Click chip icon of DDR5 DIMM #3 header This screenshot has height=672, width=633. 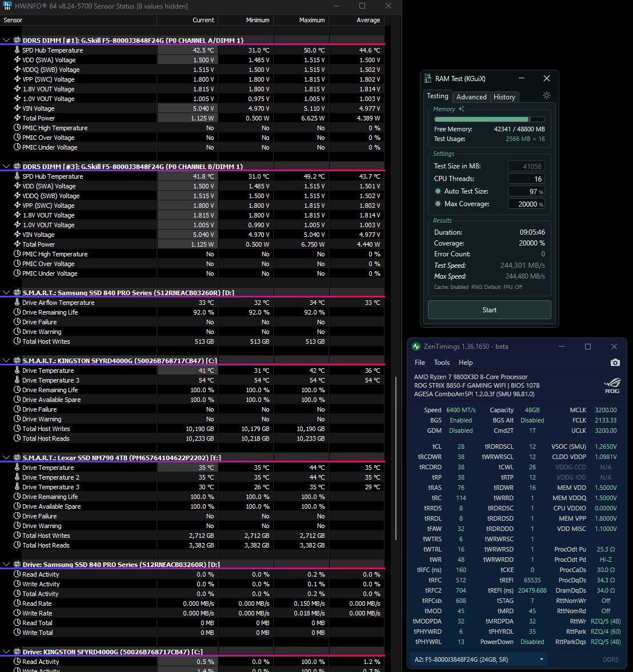17,166
